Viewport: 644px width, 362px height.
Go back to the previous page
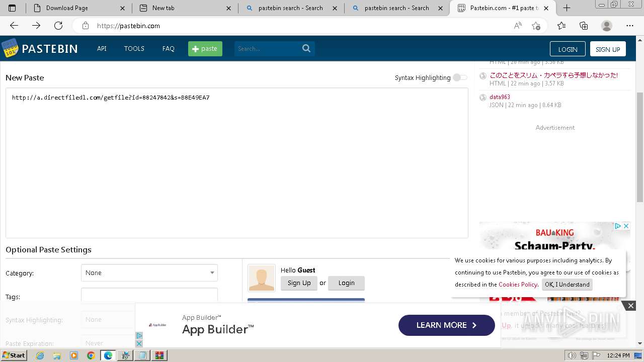tap(14, 26)
